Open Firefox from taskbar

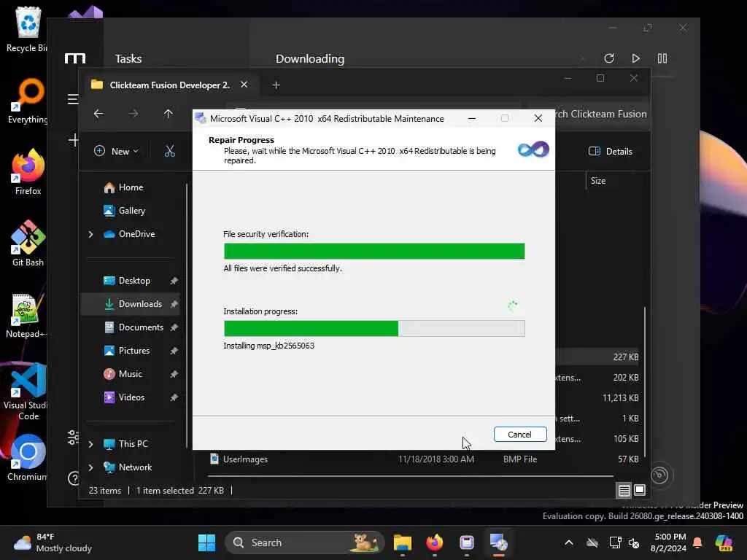435,542
